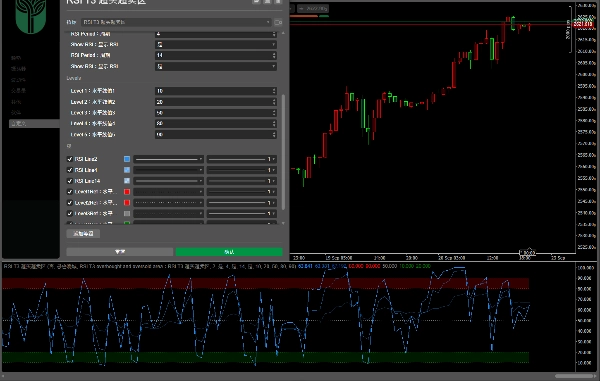Open RSI Line2 blue color swatch
This screenshot has width=600, height=381.
tap(127, 159)
